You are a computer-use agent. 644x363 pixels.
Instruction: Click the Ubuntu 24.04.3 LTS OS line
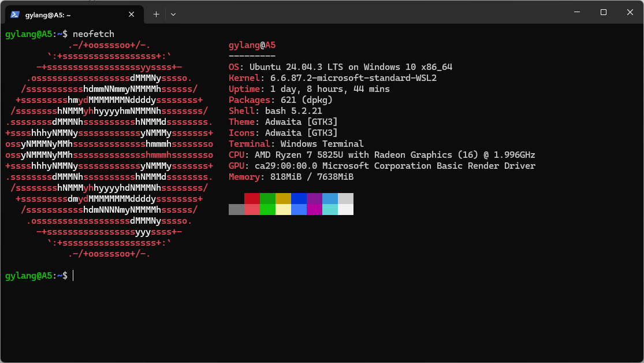340,67
